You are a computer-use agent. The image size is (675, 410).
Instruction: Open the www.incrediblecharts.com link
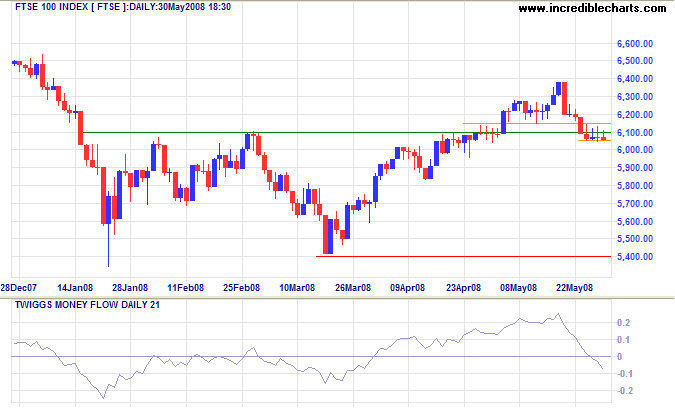point(592,8)
